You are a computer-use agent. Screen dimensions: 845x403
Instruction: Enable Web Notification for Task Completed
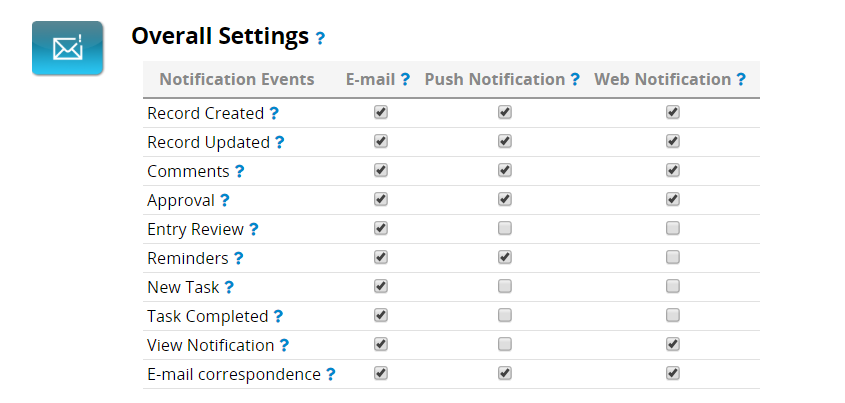[x=673, y=315]
